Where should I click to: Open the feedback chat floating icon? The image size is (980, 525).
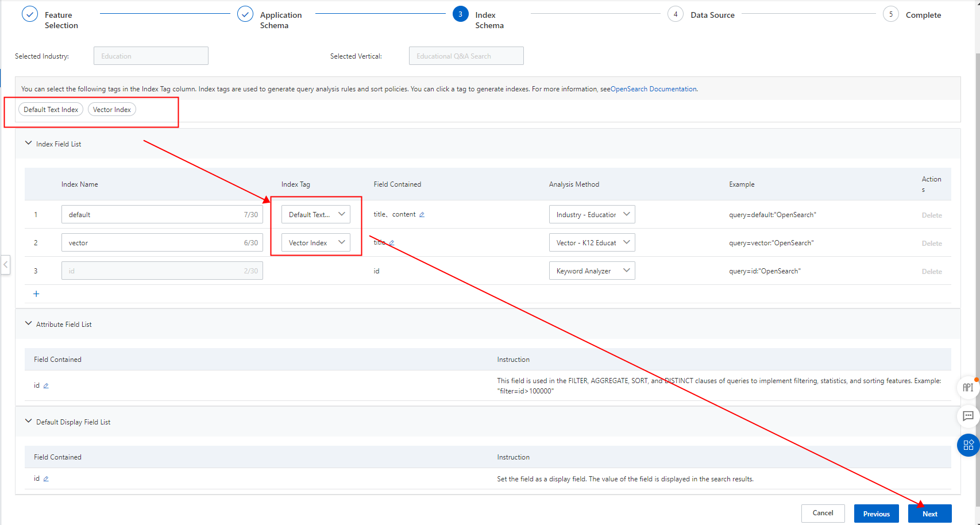[x=968, y=416]
